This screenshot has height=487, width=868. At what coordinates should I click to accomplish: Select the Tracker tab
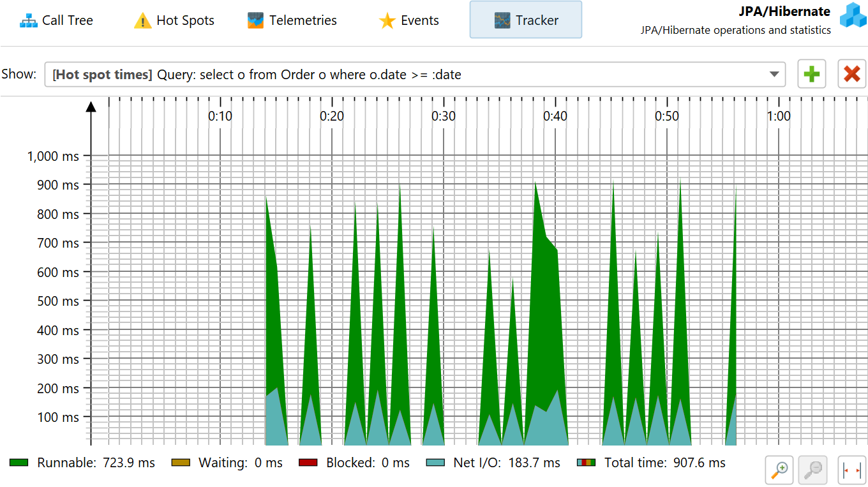click(x=526, y=20)
